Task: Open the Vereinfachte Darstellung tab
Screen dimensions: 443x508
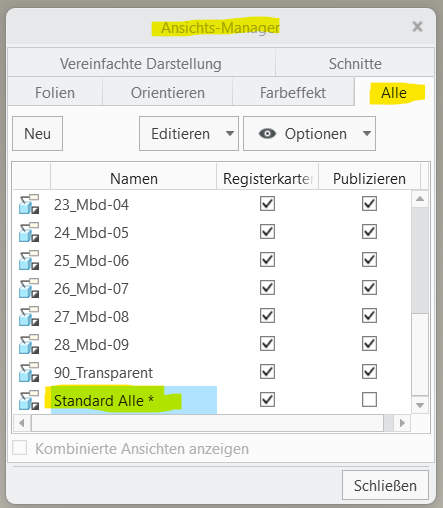Action: [141, 64]
